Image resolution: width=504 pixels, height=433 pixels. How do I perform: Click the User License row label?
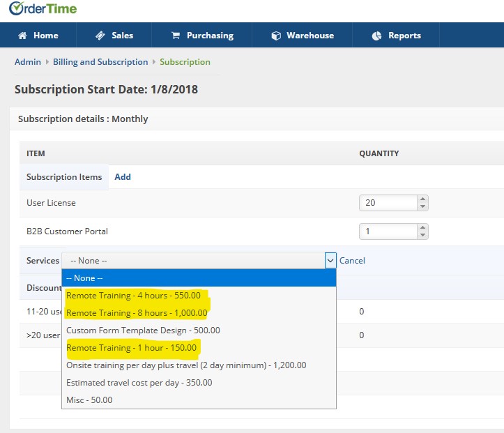pos(51,203)
